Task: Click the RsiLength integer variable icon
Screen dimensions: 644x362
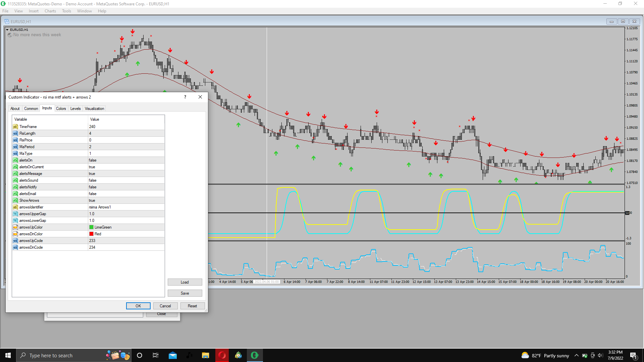Action: pos(15,133)
